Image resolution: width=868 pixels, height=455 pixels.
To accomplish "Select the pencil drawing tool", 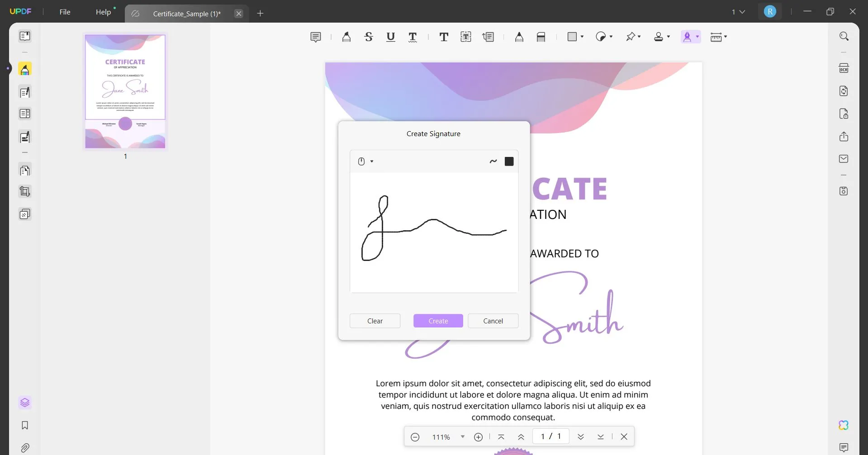I will coord(519,37).
